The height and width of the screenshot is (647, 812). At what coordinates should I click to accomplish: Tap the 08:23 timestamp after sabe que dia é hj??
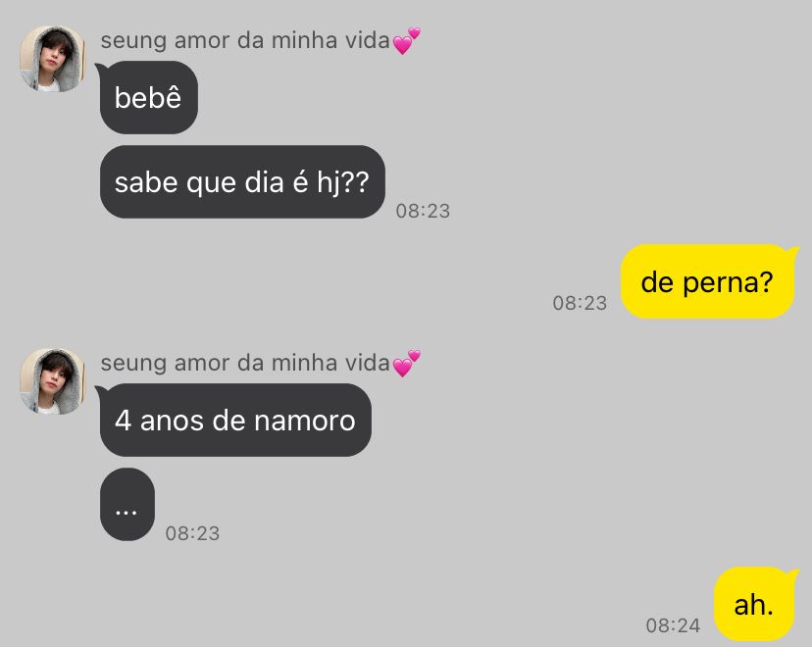click(423, 211)
